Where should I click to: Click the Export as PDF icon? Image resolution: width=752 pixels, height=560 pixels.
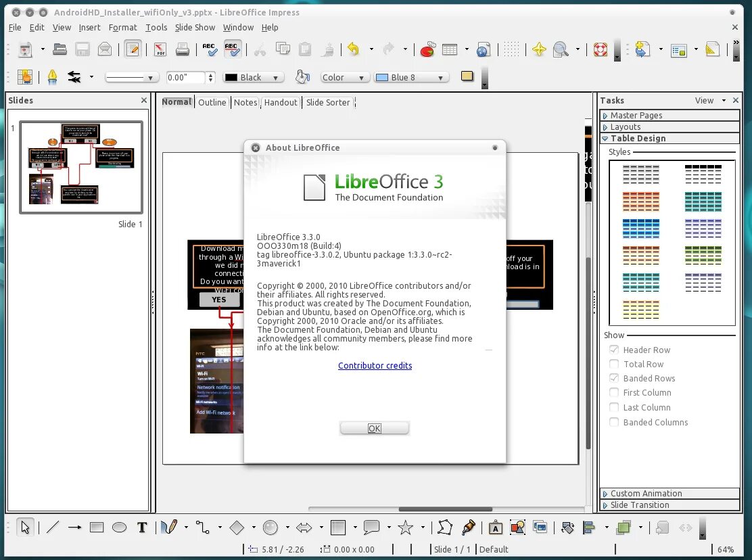[160, 49]
